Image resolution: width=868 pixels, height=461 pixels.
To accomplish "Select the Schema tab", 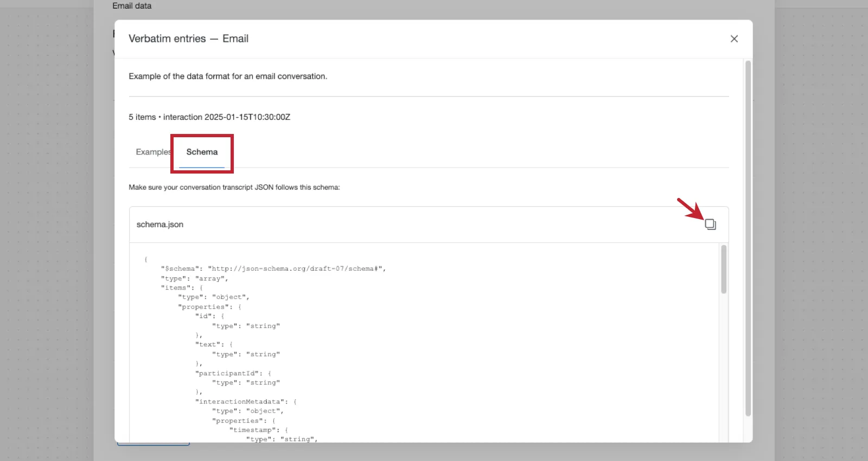I will (x=202, y=152).
